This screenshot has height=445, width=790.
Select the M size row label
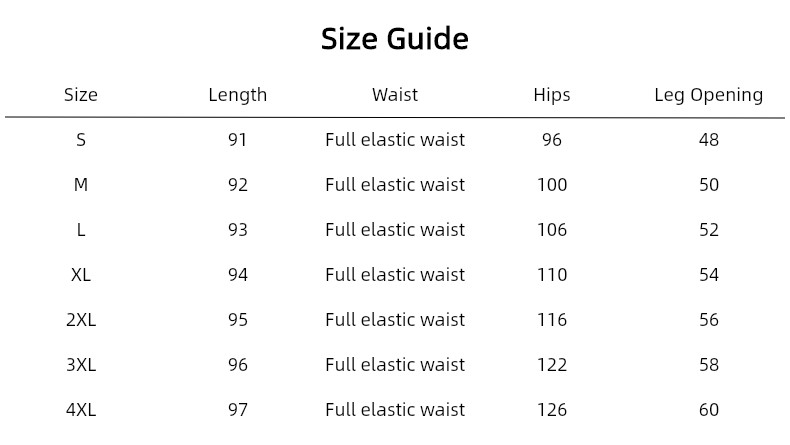coord(81,184)
